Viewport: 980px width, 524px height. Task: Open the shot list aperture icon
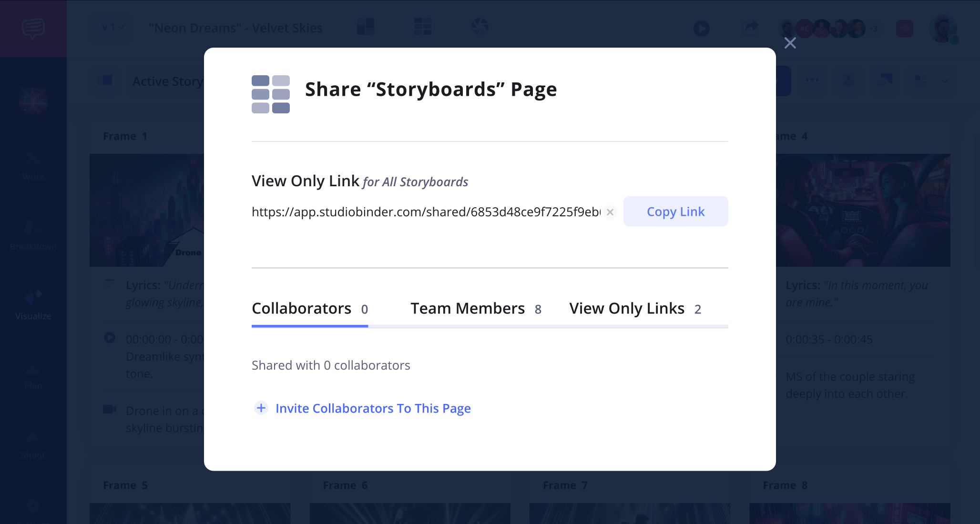(480, 27)
